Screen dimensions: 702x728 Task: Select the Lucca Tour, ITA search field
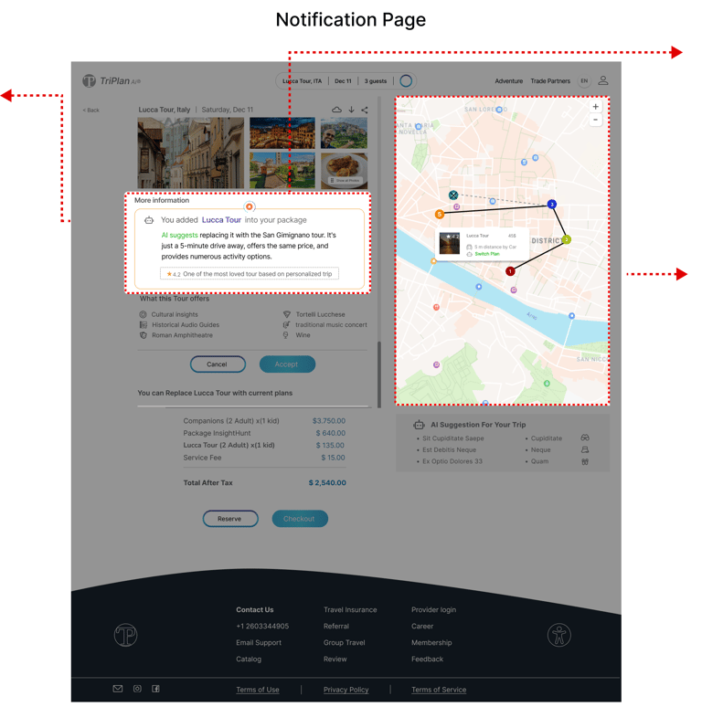click(x=302, y=80)
